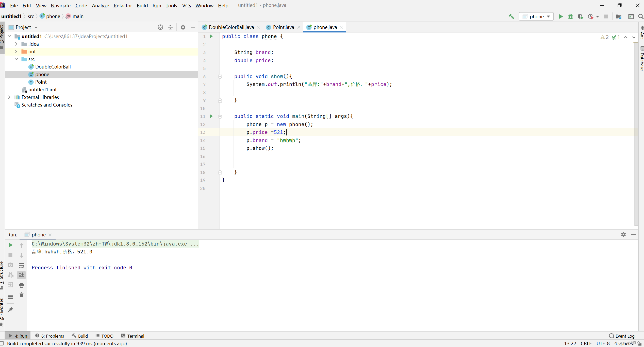The width and height of the screenshot is (644, 347).
Task: Clear the Run console with trash icon
Action: [22, 295]
